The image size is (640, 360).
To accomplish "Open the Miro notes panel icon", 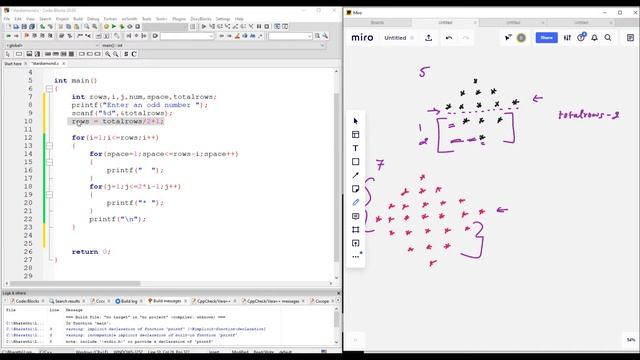I will [x=630, y=38].
